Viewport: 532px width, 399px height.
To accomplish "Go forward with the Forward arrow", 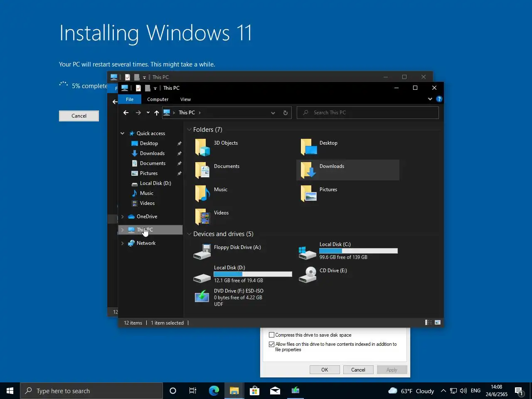I will 138,113.
